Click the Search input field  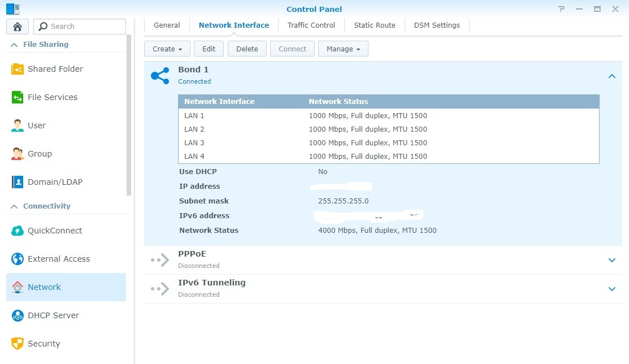click(79, 26)
